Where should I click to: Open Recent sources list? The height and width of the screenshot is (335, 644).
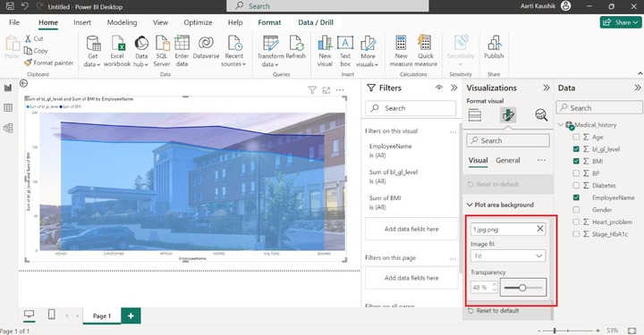pos(233,51)
